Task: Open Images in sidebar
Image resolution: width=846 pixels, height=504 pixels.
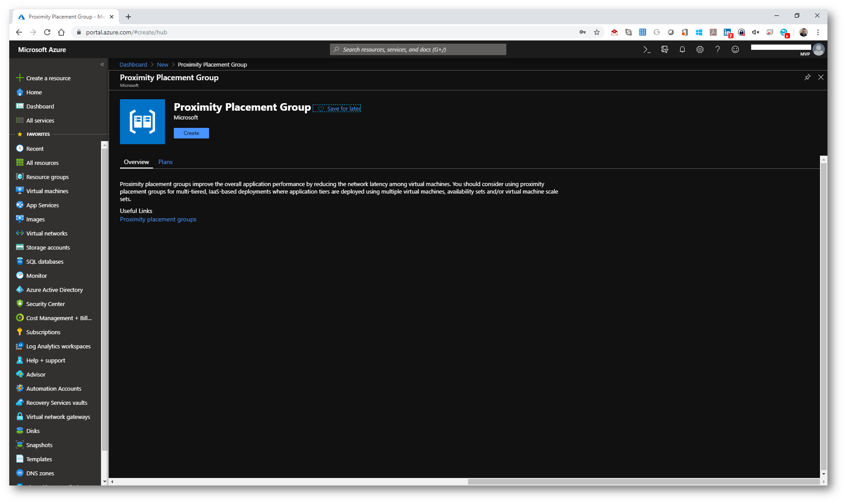Action: click(35, 219)
